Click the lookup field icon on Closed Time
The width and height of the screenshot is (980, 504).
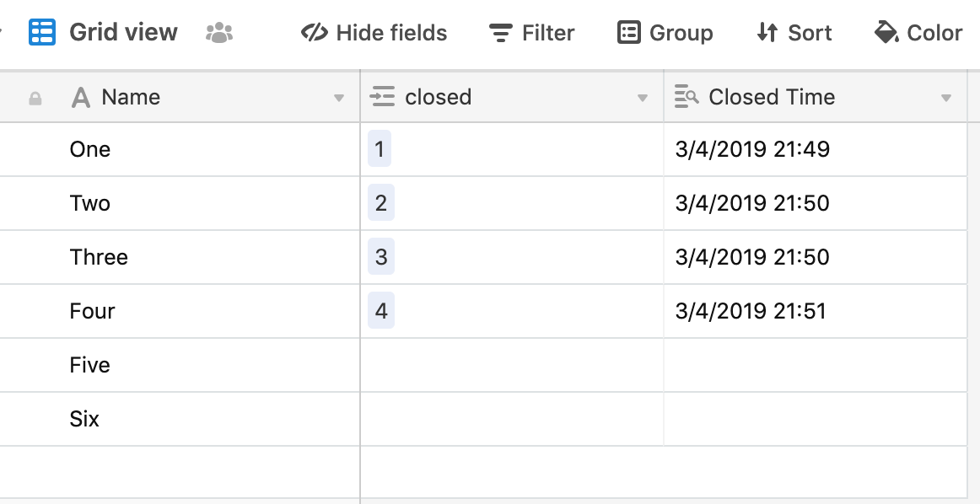687,97
